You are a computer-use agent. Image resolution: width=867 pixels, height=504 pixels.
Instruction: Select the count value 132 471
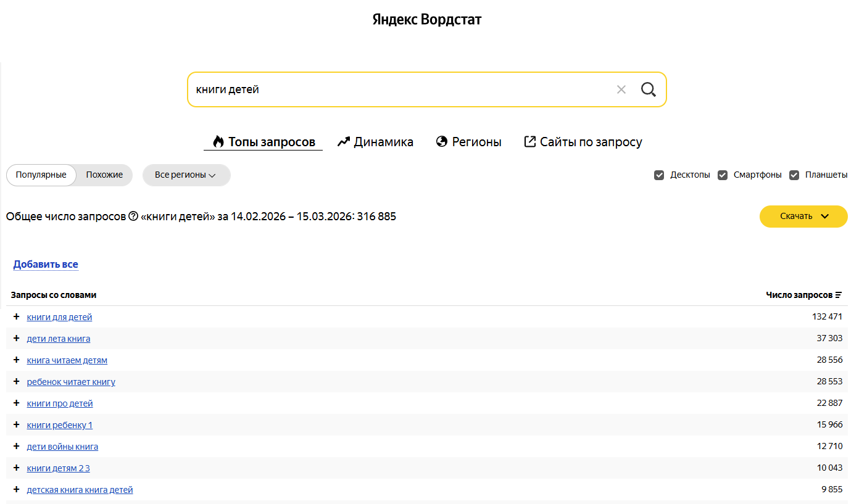828,317
